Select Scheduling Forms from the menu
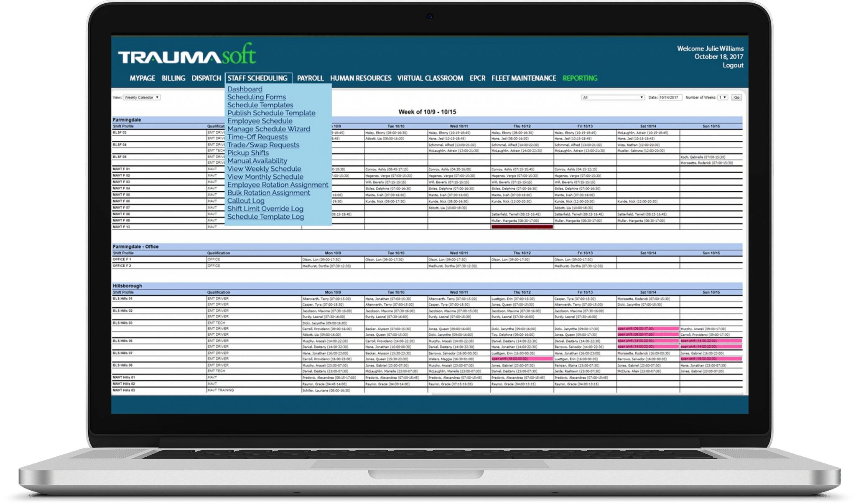Image resolution: width=856 pixels, height=504 pixels. click(257, 97)
